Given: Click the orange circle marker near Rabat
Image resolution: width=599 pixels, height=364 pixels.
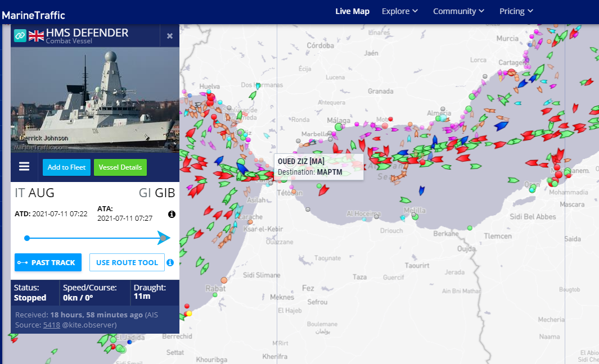Looking at the screenshot, I should pos(224,280).
